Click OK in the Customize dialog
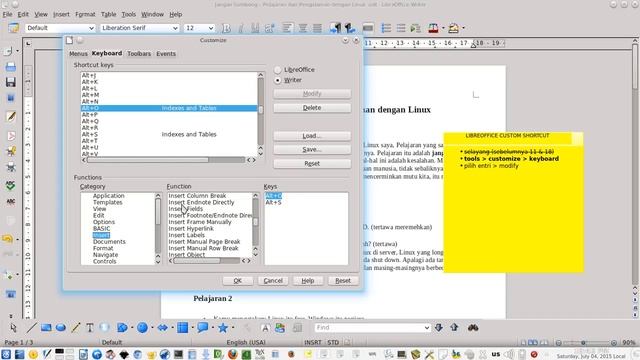Screen dimensions: 640x360 tap(238, 281)
